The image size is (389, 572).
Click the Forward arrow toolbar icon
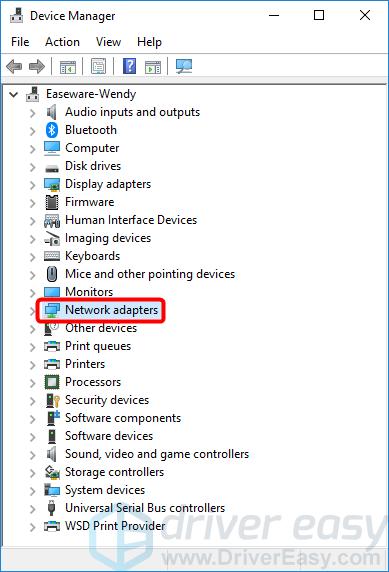tap(36, 67)
